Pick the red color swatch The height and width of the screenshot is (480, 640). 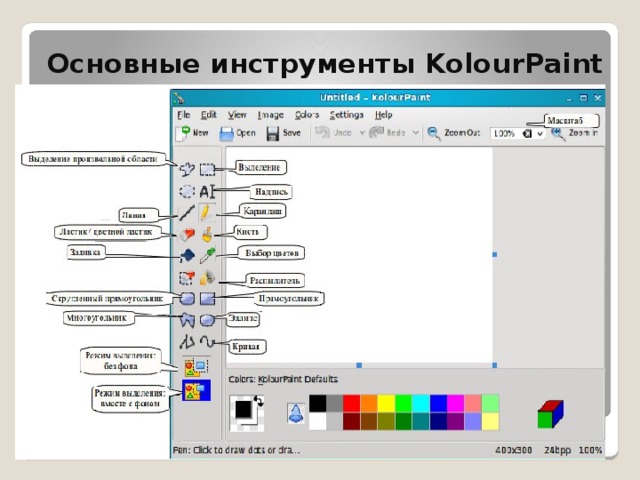click(351, 403)
